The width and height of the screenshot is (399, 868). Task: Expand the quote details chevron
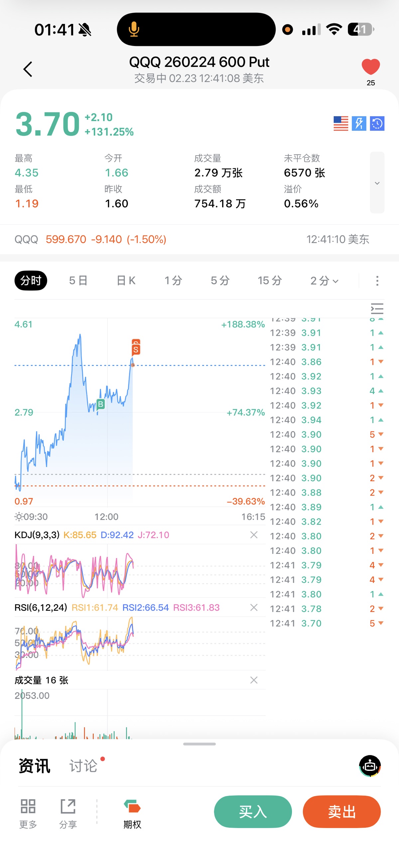[377, 183]
